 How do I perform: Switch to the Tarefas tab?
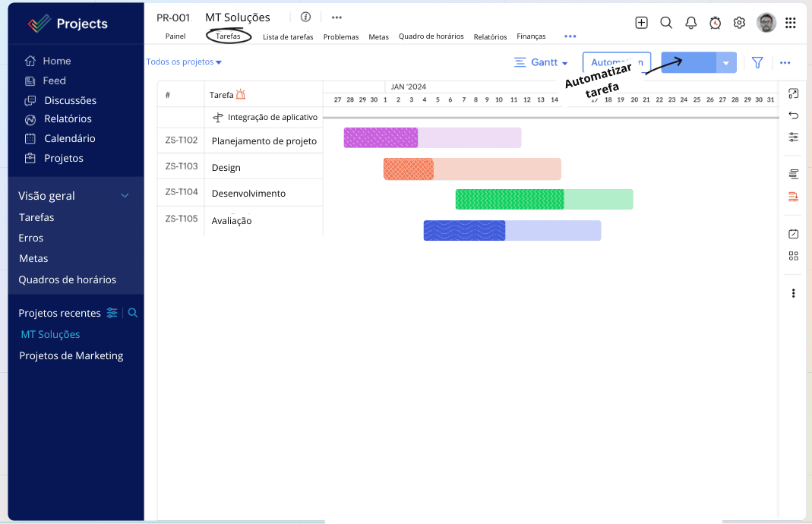coord(228,36)
